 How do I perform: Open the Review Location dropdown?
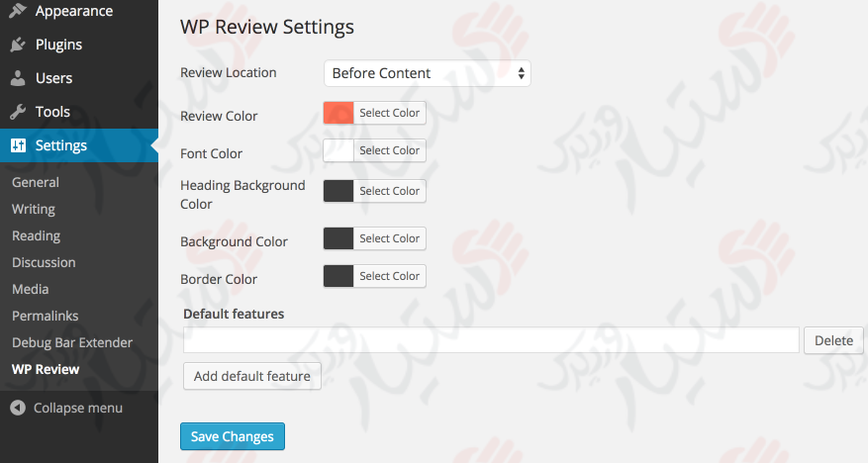(x=427, y=73)
